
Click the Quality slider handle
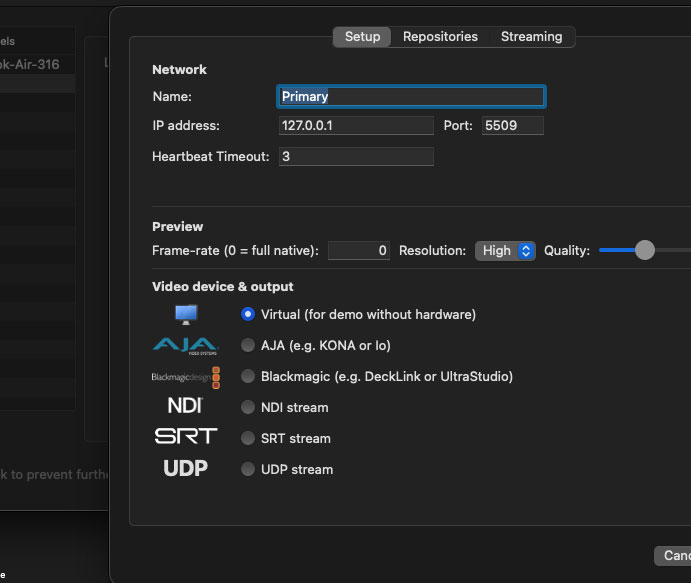click(645, 250)
